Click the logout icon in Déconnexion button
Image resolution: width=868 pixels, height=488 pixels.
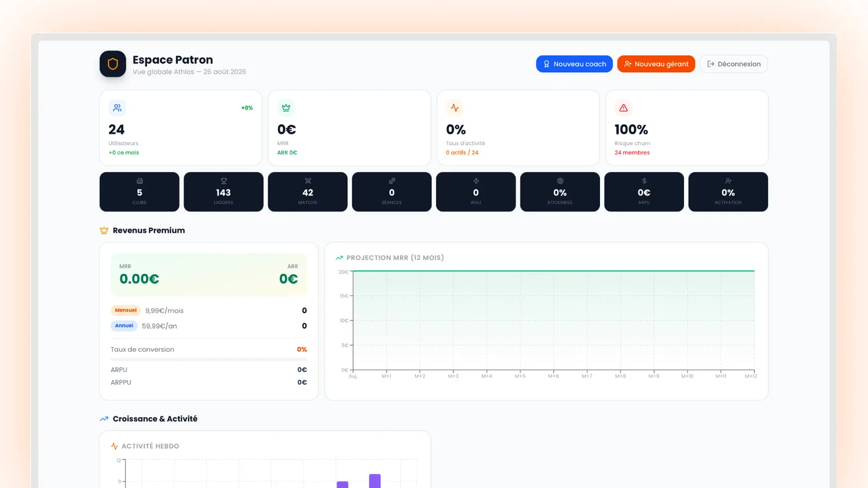click(x=711, y=64)
